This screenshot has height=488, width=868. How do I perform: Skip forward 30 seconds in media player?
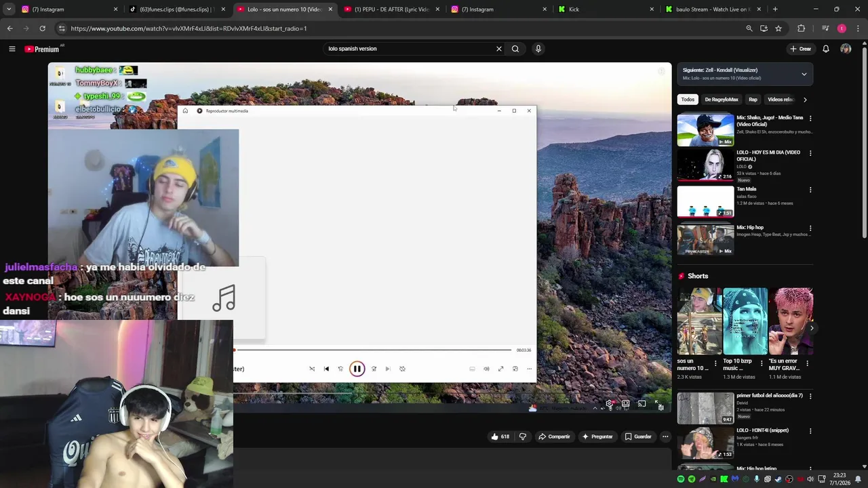pyautogui.click(x=374, y=369)
